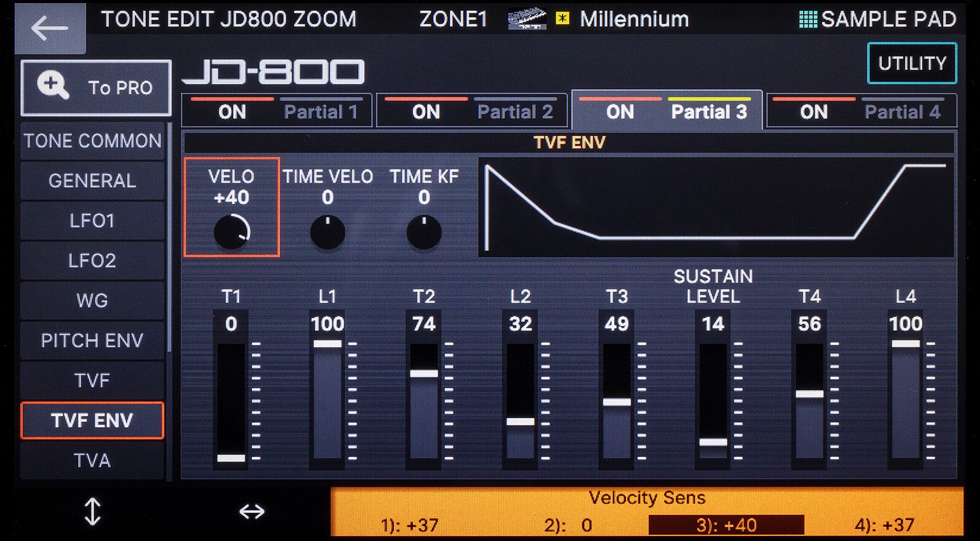Open the PITCH ENV section

click(x=92, y=341)
